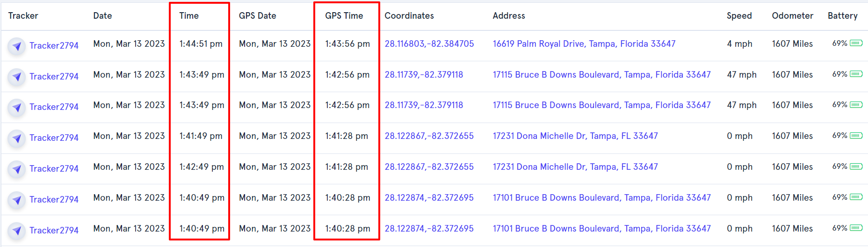Click the Time column header
The image size is (868, 247).
click(x=189, y=15)
